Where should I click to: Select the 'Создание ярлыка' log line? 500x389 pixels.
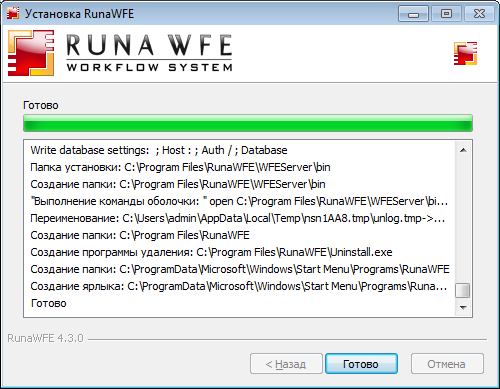(x=239, y=286)
